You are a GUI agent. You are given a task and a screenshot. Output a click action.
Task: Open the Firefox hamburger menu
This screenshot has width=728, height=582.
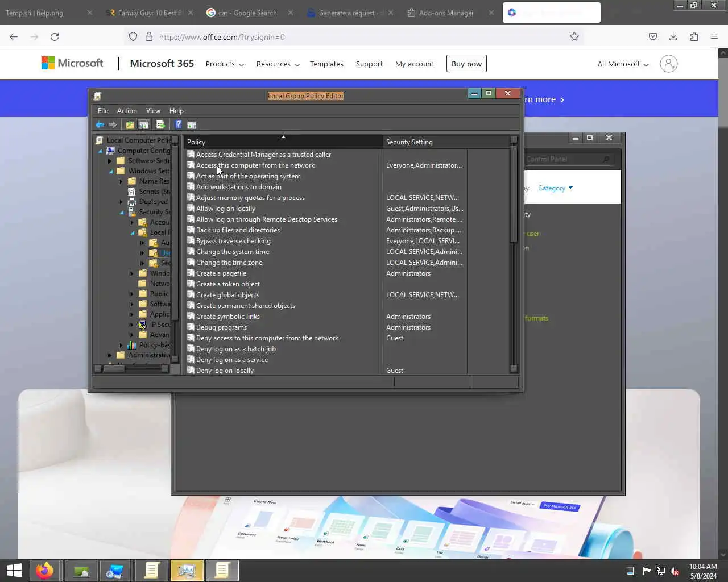(x=714, y=37)
